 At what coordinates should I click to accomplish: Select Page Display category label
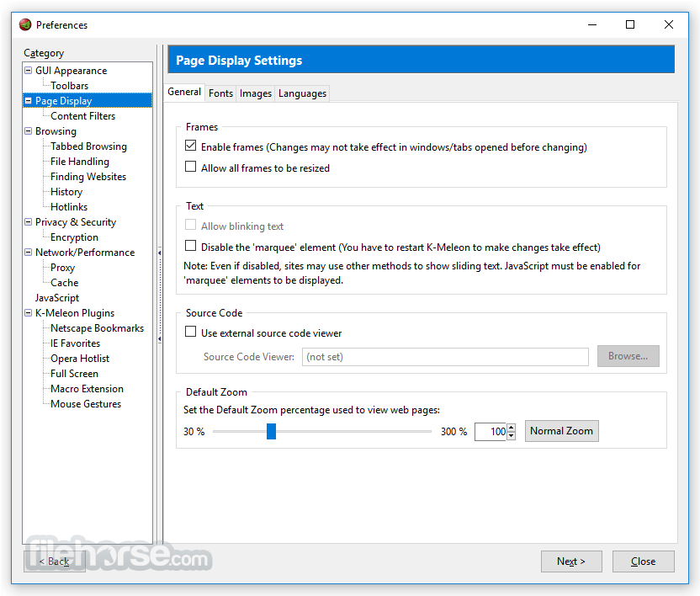click(63, 101)
